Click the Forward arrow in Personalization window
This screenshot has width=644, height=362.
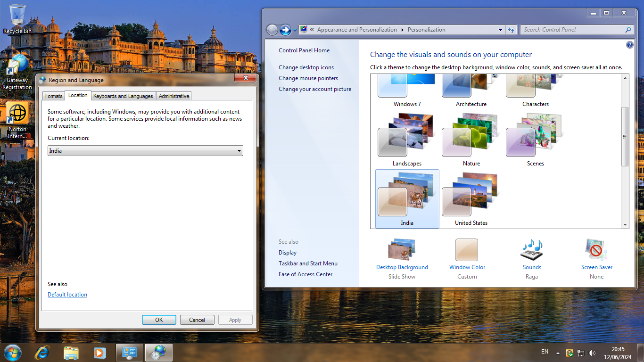tap(285, 30)
